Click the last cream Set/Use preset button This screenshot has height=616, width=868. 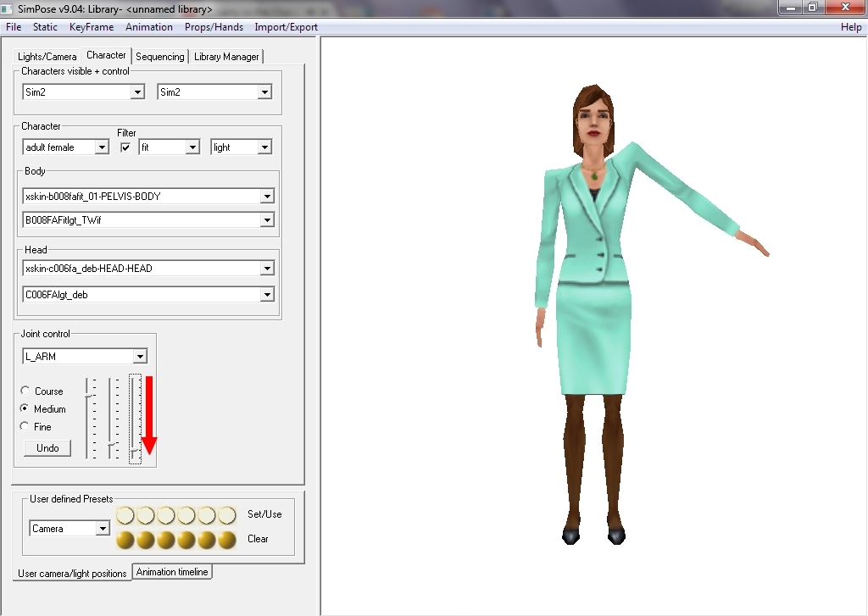click(227, 515)
